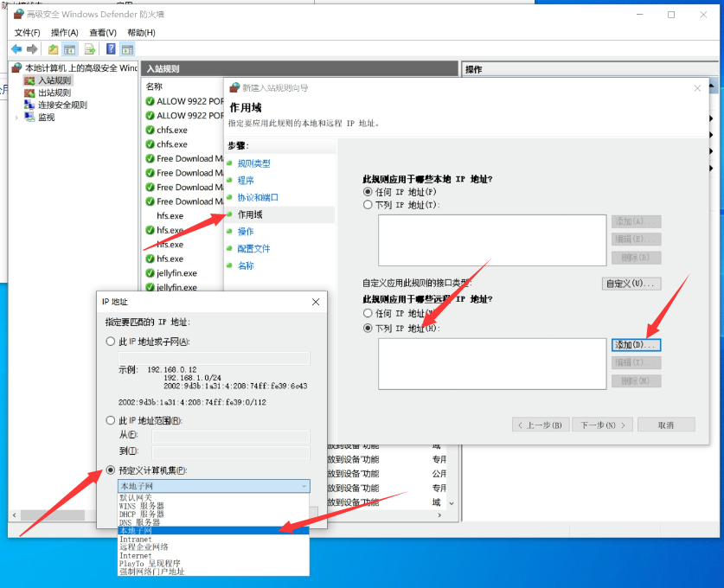This screenshot has height=588, width=724.
Task: Select 预定义计算机集(P) radio
Action: pos(111,470)
